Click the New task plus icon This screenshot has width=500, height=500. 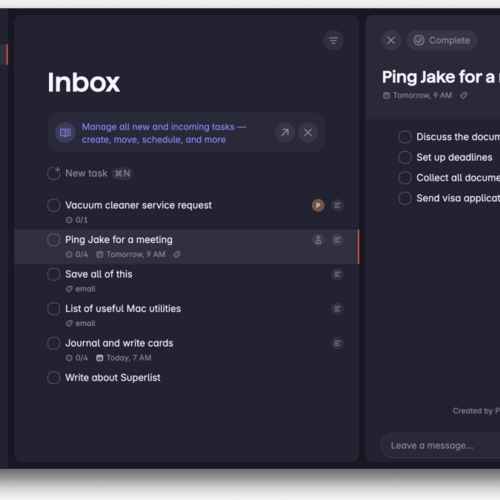54,173
